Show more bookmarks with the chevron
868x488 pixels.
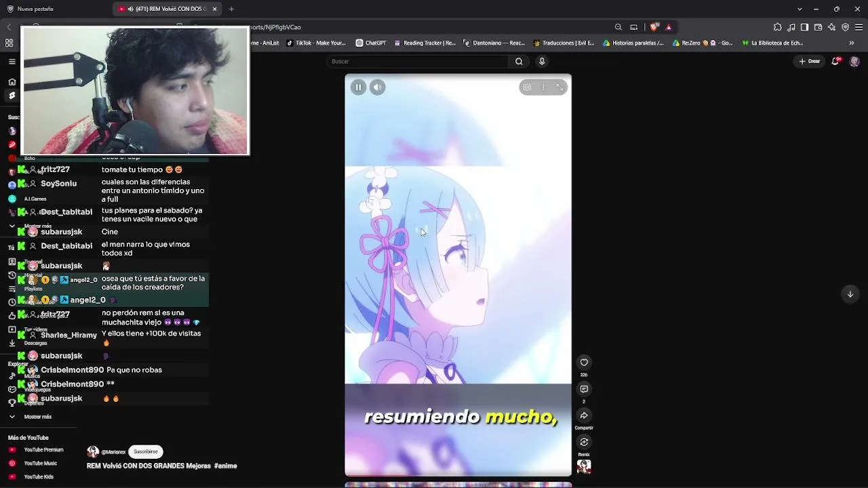point(852,43)
